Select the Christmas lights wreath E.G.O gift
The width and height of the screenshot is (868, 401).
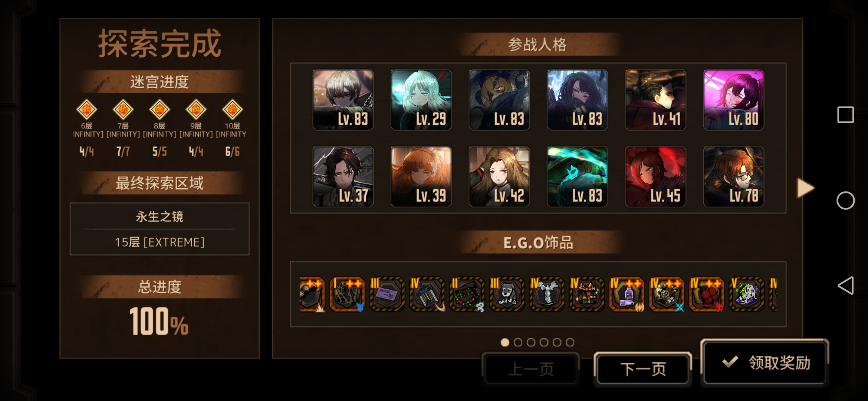pos(467,294)
